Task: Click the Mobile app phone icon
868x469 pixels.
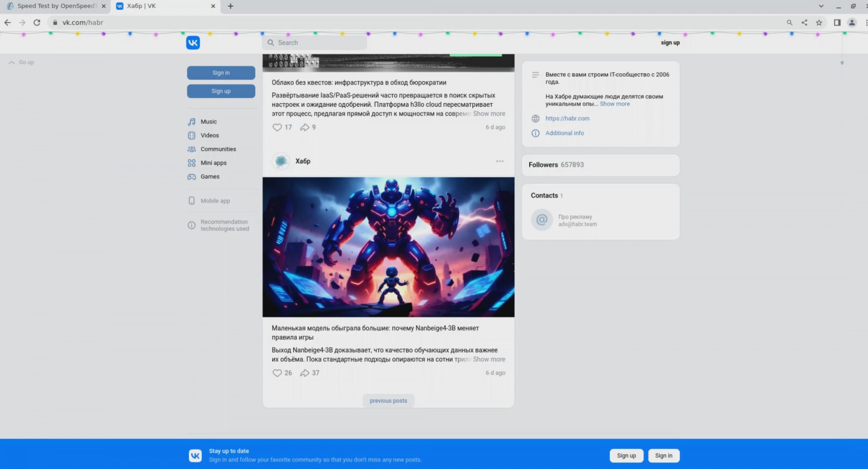Action: click(191, 201)
